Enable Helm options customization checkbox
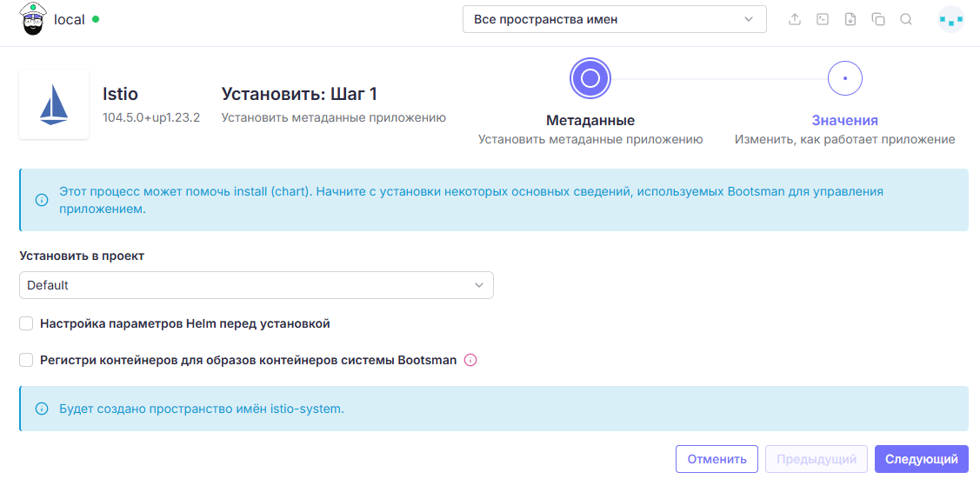Viewport: 980px width, 479px height. tap(26, 323)
